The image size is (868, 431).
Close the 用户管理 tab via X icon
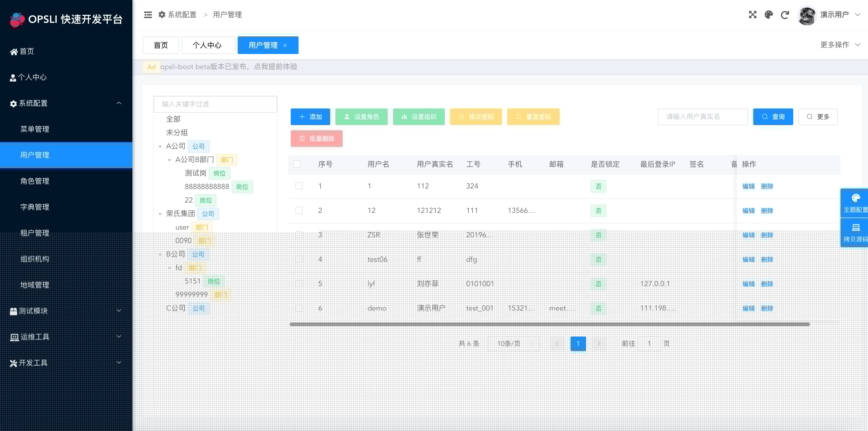[x=285, y=45]
